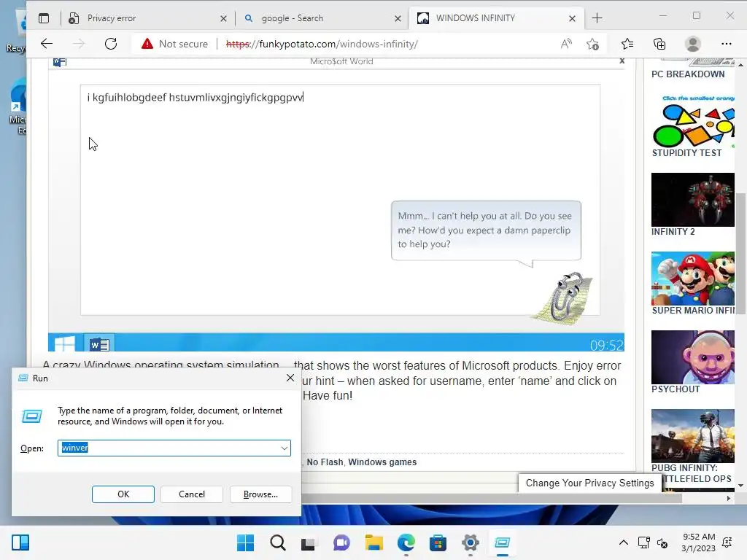Open Read aloud icon in address bar

(566, 44)
